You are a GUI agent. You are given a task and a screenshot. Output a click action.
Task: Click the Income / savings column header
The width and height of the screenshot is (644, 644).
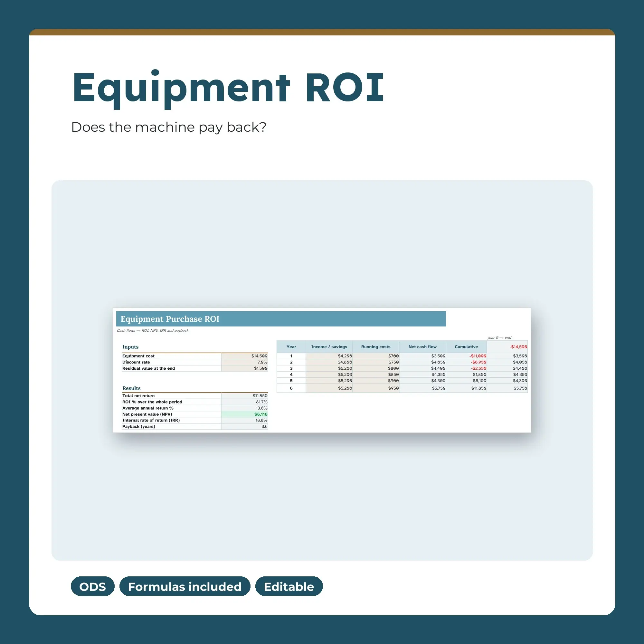[x=329, y=347]
